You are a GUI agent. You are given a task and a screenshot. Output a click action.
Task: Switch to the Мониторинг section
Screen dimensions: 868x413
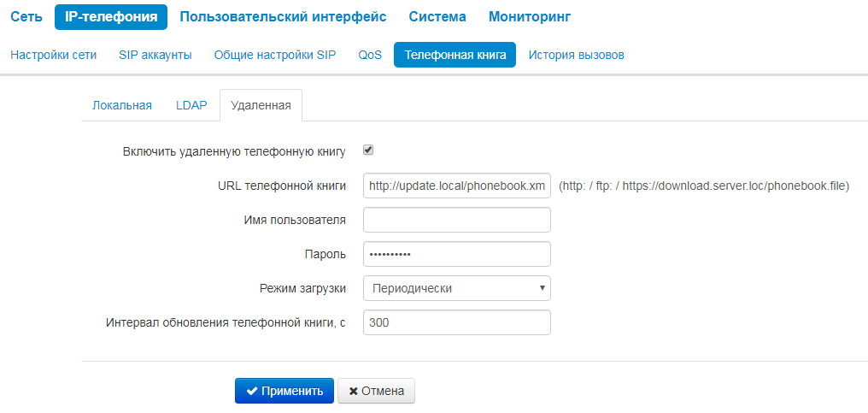click(x=530, y=16)
